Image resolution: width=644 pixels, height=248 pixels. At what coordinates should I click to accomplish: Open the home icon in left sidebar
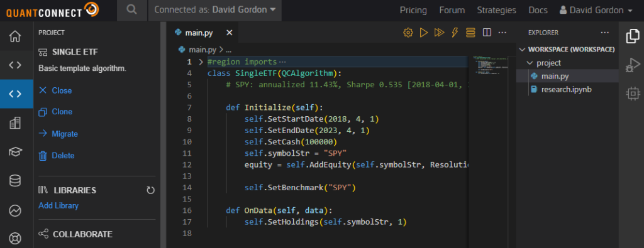pos(15,36)
